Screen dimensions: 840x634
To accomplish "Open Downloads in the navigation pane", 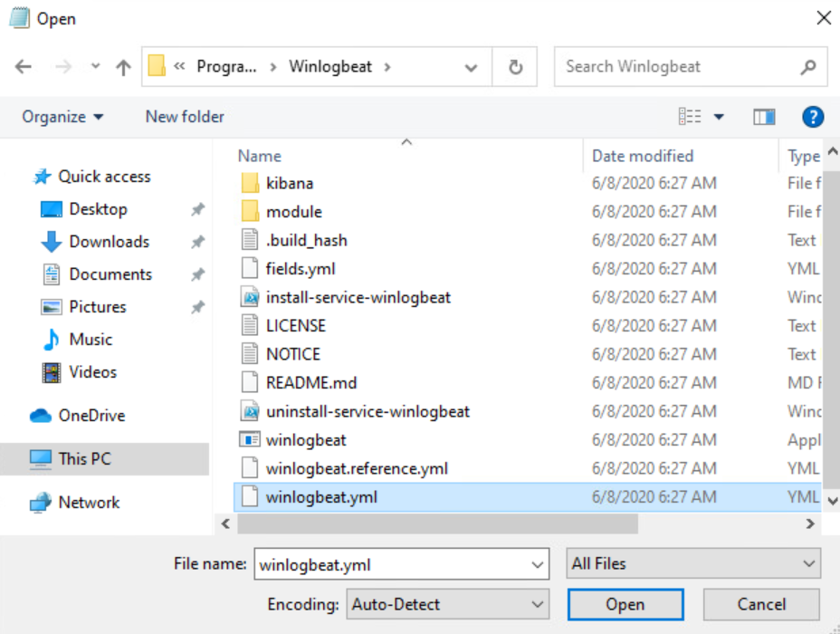I will [x=110, y=242].
